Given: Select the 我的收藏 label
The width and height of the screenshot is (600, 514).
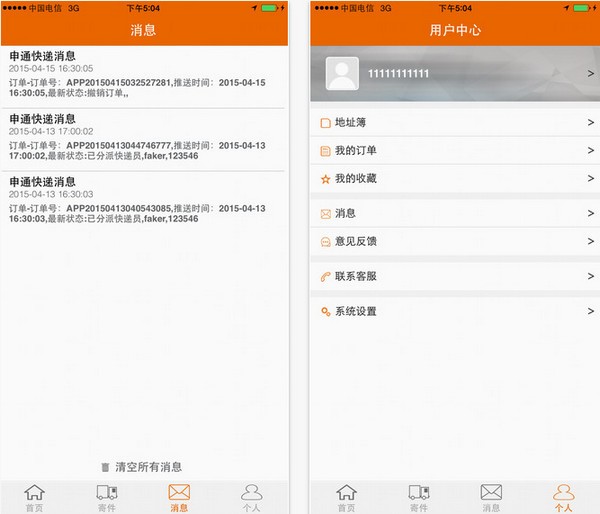Looking at the screenshot, I should 355,178.
